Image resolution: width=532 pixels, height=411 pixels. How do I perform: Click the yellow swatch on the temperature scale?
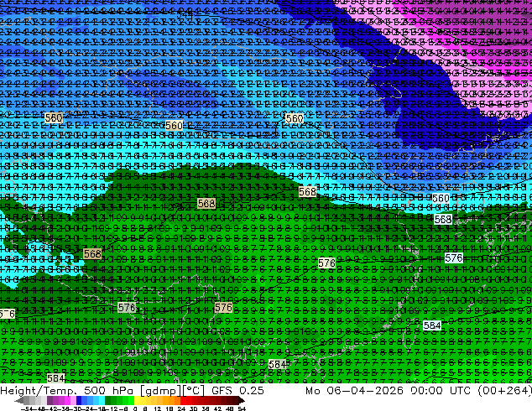tap(137, 400)
